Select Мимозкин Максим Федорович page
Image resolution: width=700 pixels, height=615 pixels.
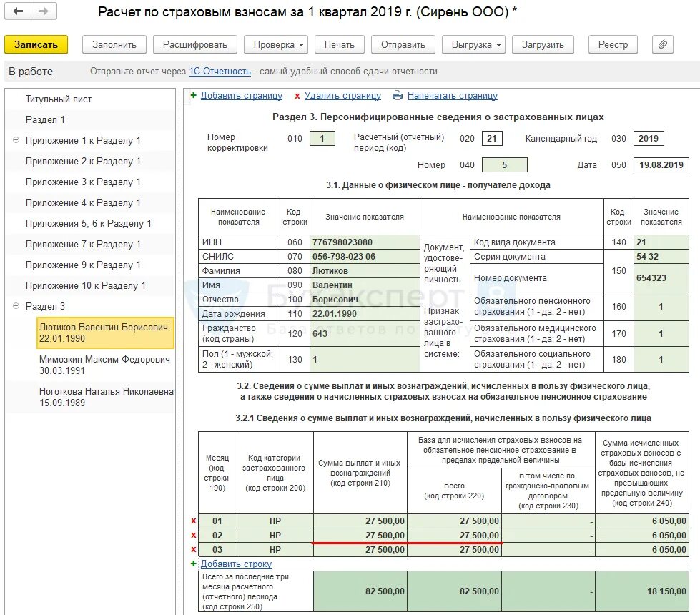click(105, 365)
